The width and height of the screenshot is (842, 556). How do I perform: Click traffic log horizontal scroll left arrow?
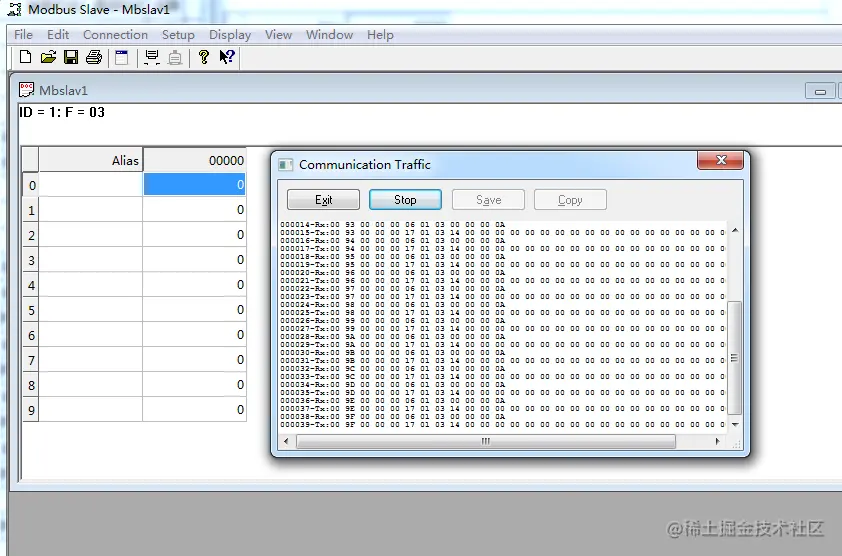[286, 442]
